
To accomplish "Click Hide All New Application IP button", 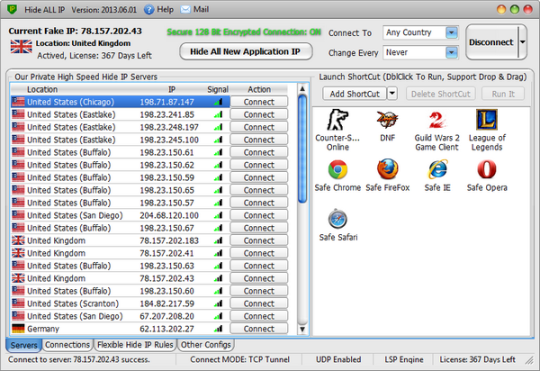I will [x=246, y=51].
